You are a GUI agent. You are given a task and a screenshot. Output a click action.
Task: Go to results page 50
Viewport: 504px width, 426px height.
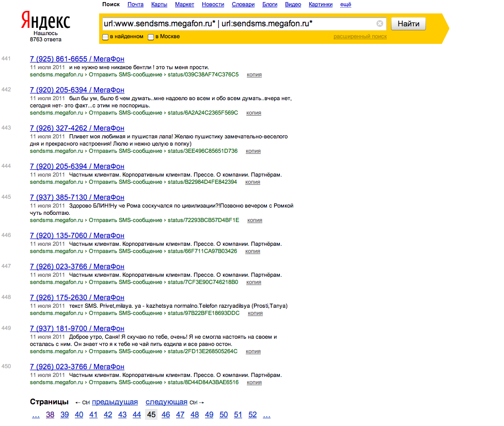click(x=224, y=415)
